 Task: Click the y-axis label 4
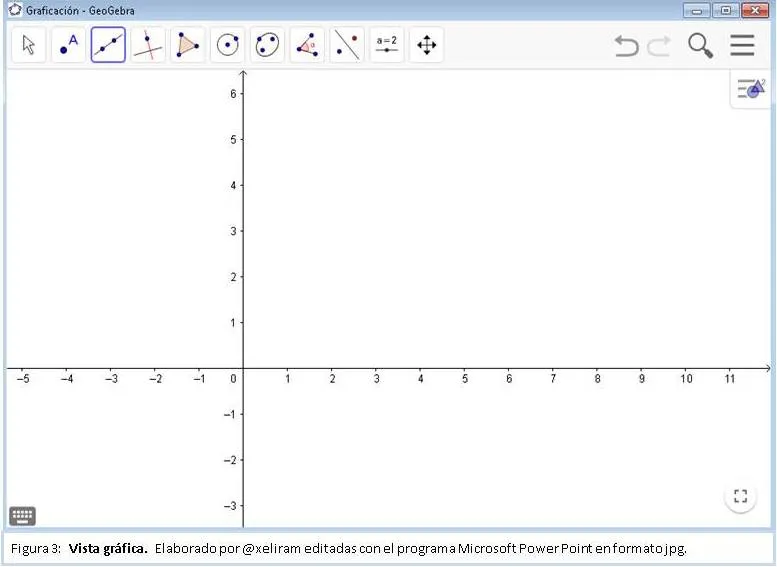point(233,185)
